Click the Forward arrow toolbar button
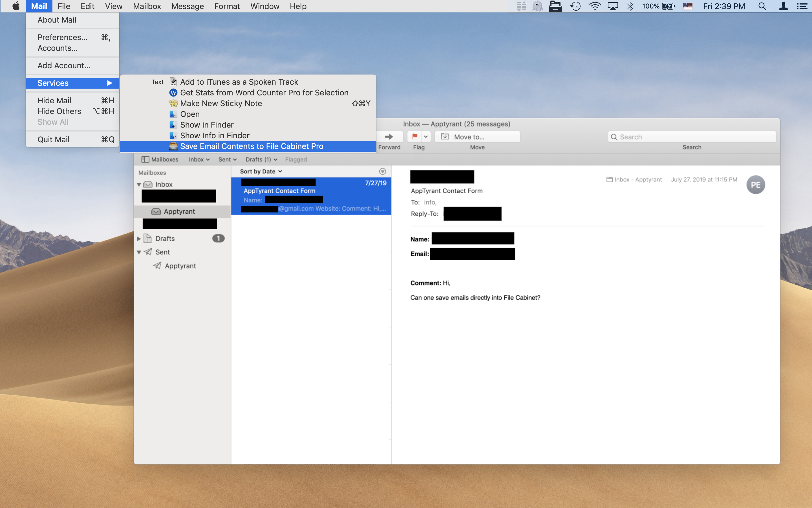812x508 pixels. [x=389, y=137]
